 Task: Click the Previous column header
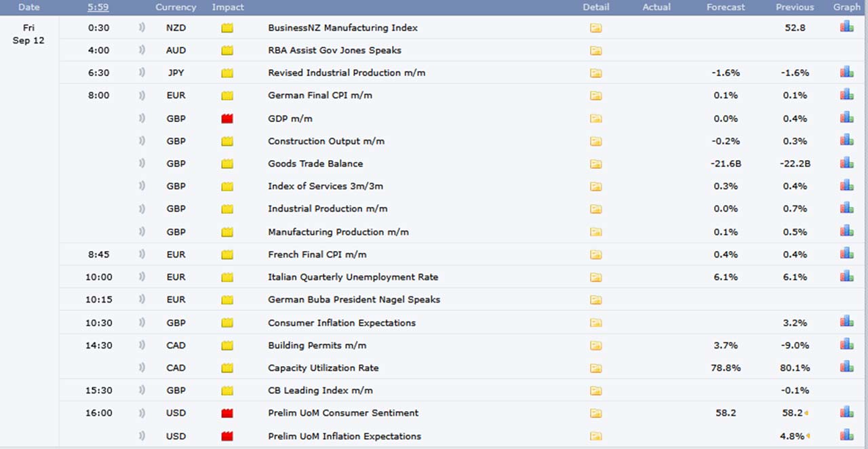click(x=795, y=7)
